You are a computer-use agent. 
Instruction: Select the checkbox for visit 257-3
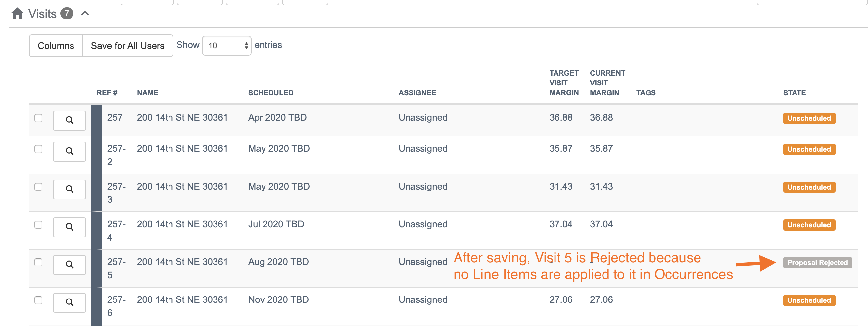pos(38,187)
